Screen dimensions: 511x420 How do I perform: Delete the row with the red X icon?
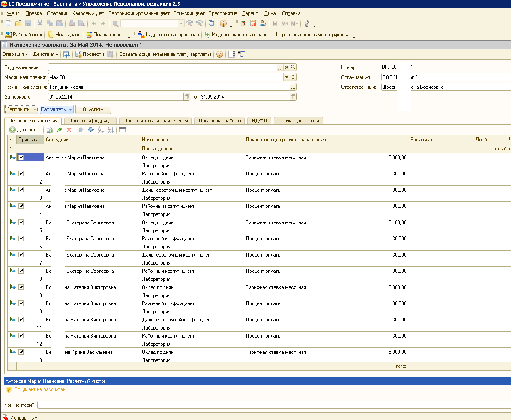click(x=69, y=130)
